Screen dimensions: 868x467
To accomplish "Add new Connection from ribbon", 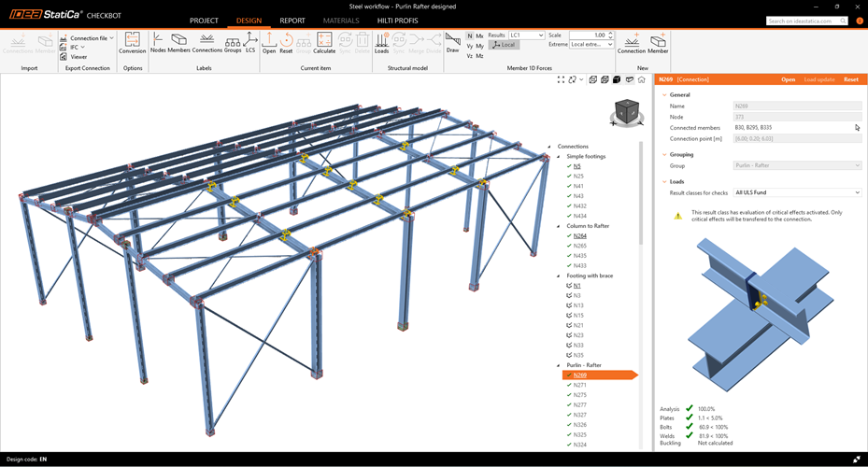I will [x=631, y=42].
